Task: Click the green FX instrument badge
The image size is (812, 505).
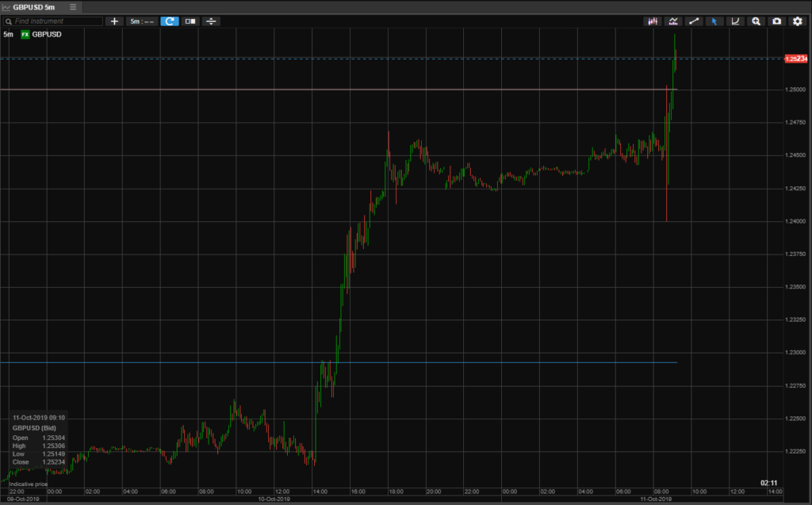Action: 25,35
